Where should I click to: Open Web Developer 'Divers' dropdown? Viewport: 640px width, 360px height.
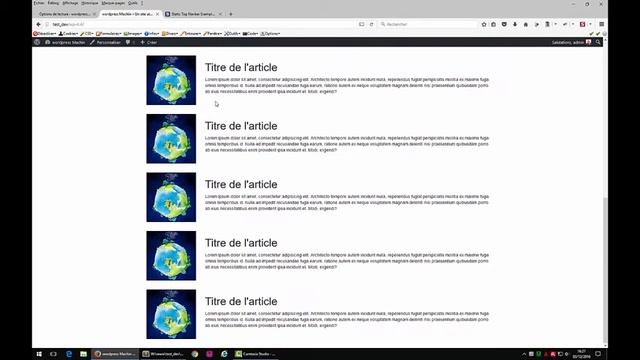pyautogui.click(x=170, y=33)
